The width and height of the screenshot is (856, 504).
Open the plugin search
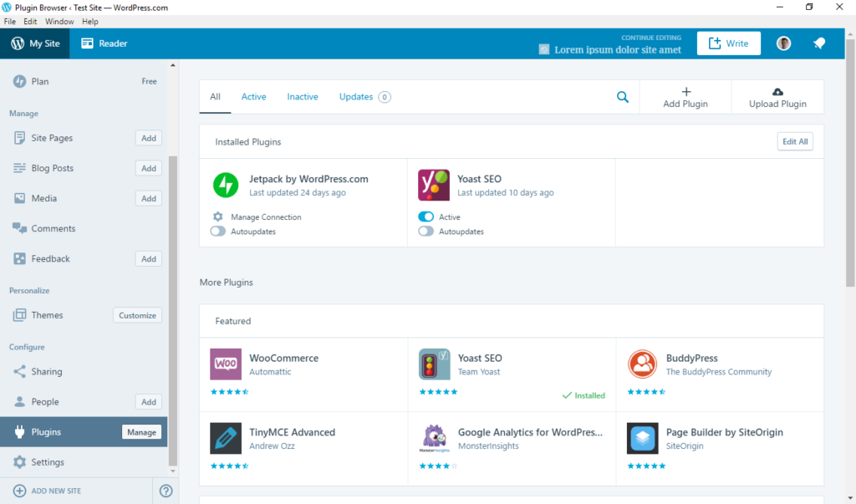[622, 97]
